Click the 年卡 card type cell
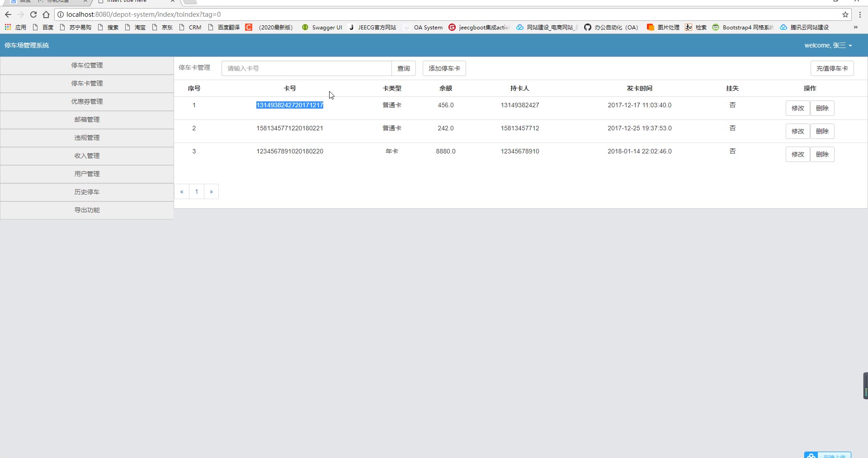This screenshot has width=868, height=458. [392, 151]
